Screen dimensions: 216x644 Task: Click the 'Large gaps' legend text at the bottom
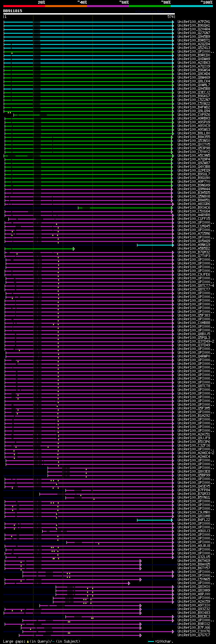pos(14,641)
